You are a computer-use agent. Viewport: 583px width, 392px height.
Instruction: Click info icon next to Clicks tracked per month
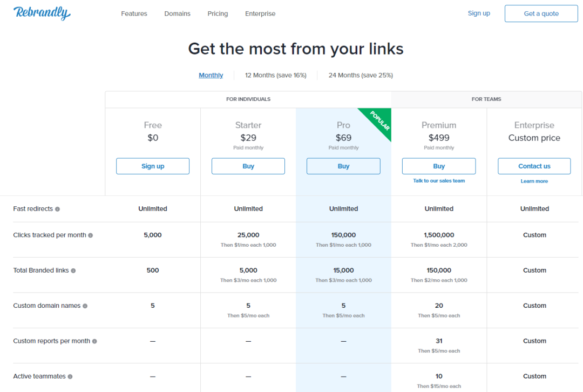pyautogui.click(x=90, y=235)
